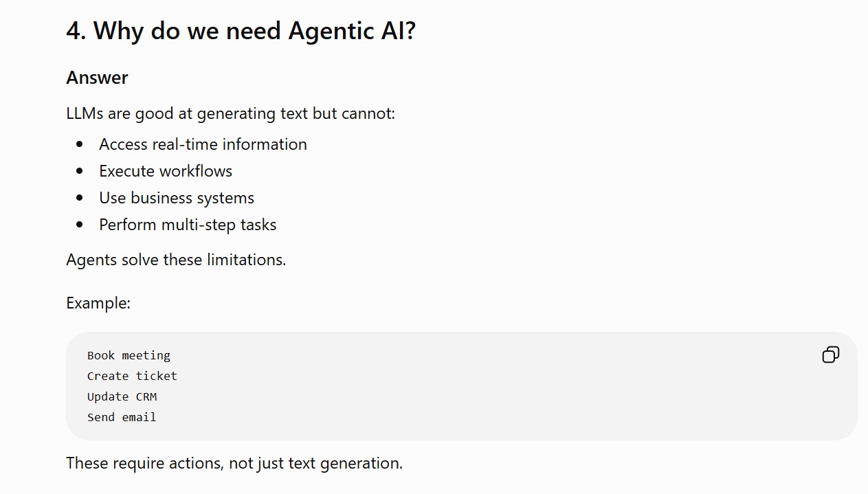Image resolution: width=868 pixels, height=494 pixels.
Task: Select the 'Perform multi-step tasks' bullet item
Action: 188,225
